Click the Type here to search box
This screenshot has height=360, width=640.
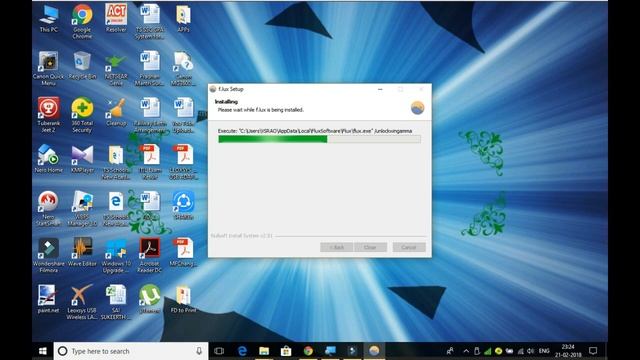131,351
